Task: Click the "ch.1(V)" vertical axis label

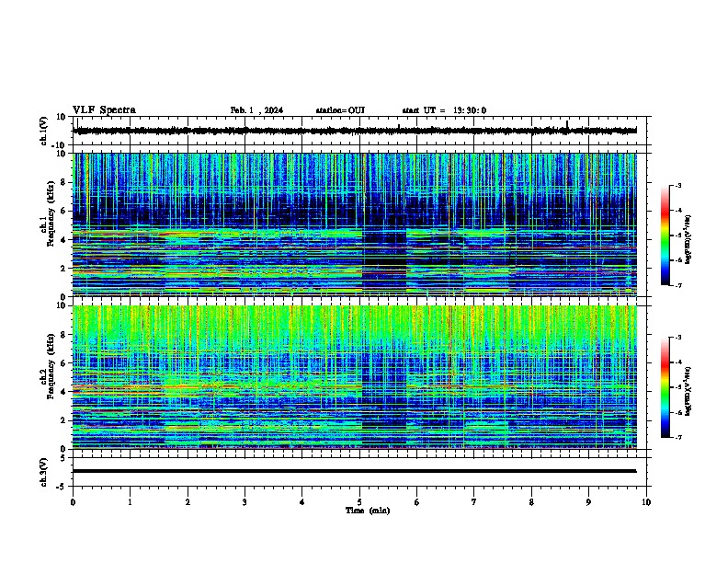Action: 44,131
